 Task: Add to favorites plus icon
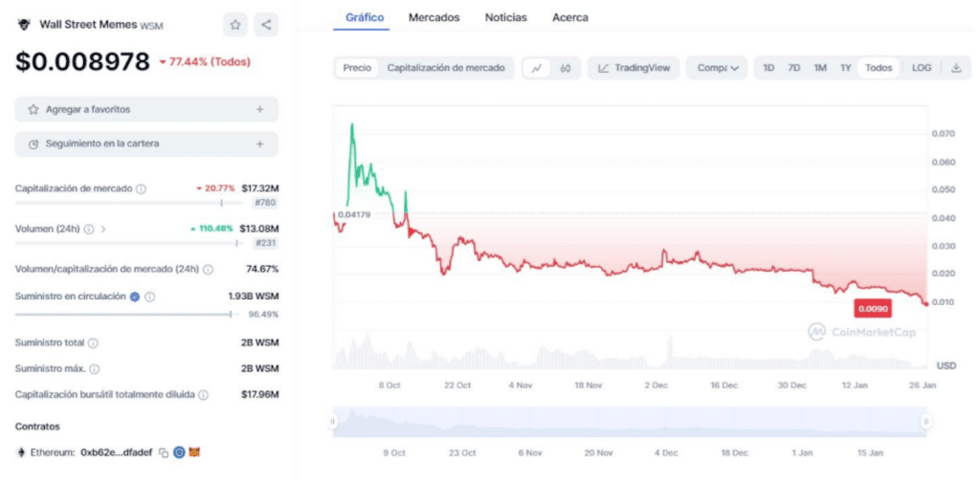tap(260, 109)
